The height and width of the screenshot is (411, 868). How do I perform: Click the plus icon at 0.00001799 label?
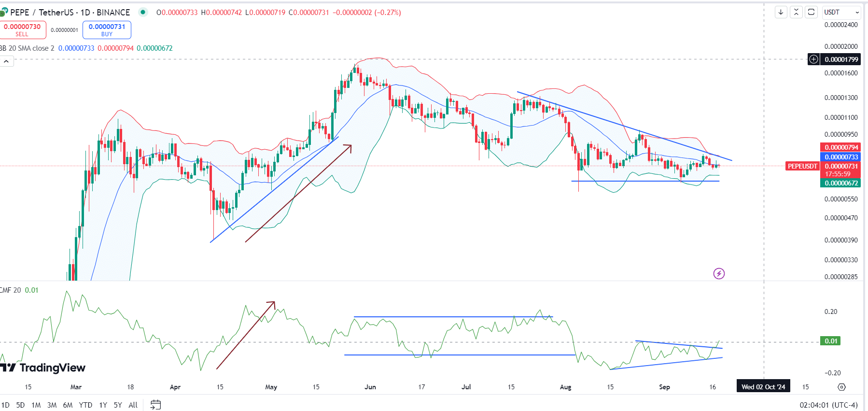coord(813,59)
